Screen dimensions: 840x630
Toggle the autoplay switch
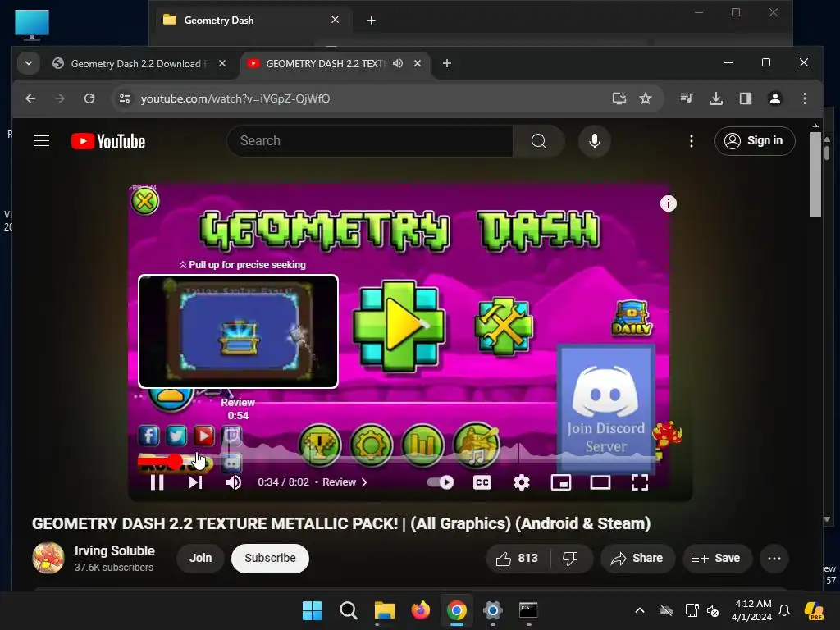coord(441,482)
